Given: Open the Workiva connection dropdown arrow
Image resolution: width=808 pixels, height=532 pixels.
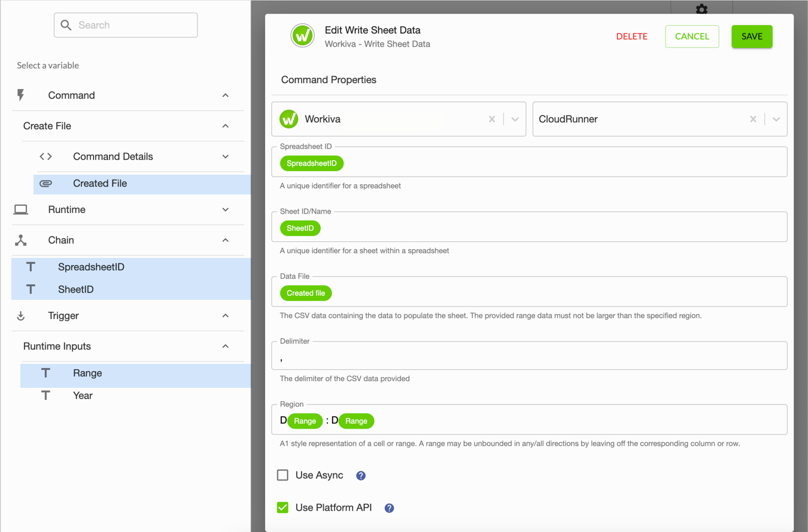Looking at the screenshot, I should (515, 119).
